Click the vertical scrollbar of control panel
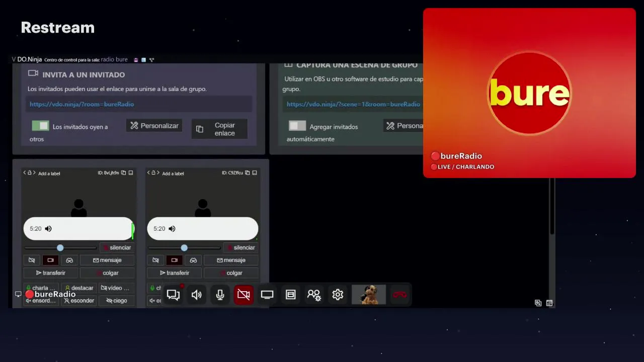Image resolution: width=644 pixels, height=362 pixels. 553,206
